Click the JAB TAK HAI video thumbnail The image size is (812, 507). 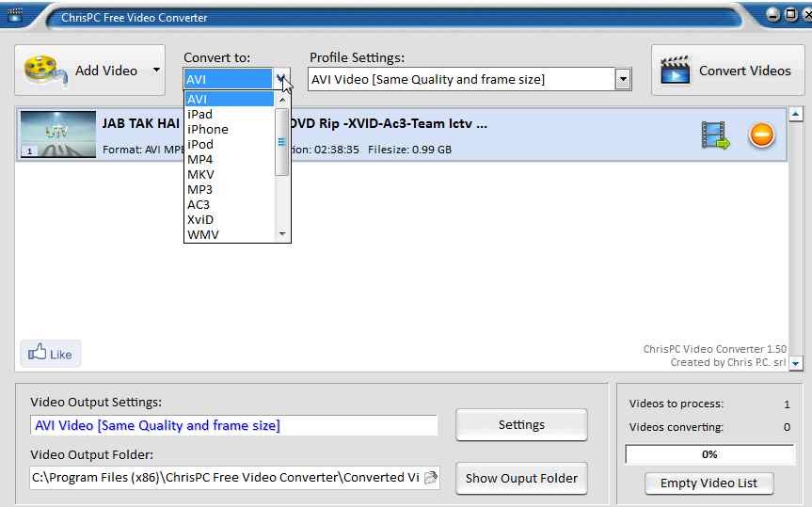coord(57,135)
